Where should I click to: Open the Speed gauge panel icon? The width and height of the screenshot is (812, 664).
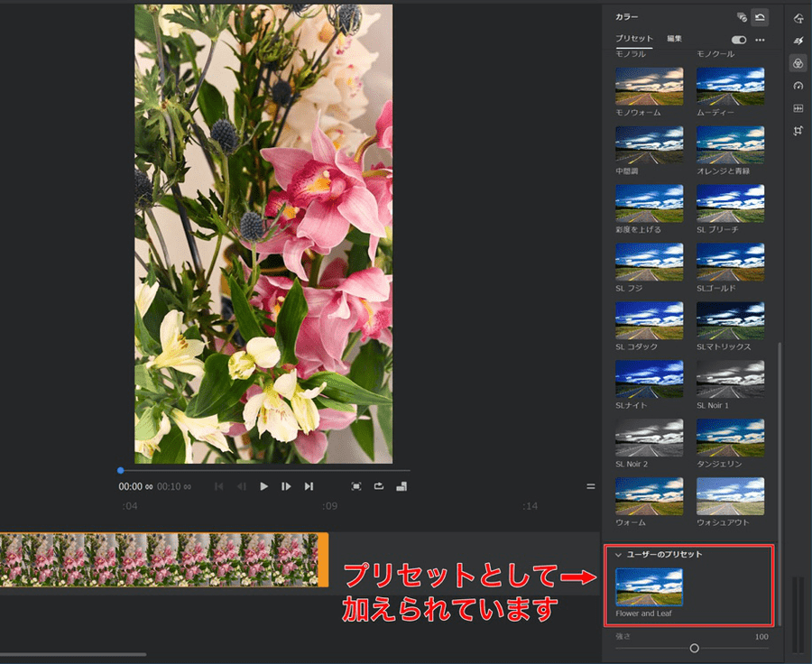(798, 86)
